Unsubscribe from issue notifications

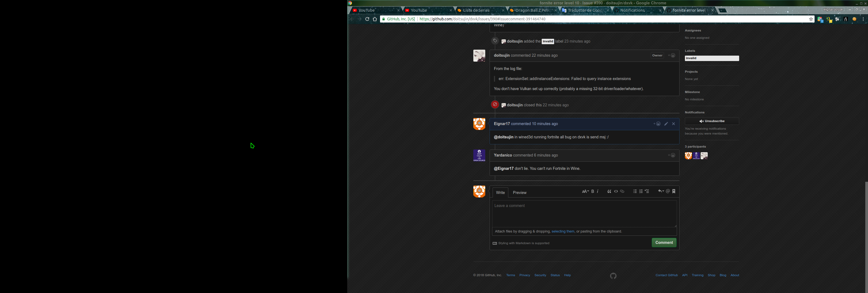click(712, 121)
